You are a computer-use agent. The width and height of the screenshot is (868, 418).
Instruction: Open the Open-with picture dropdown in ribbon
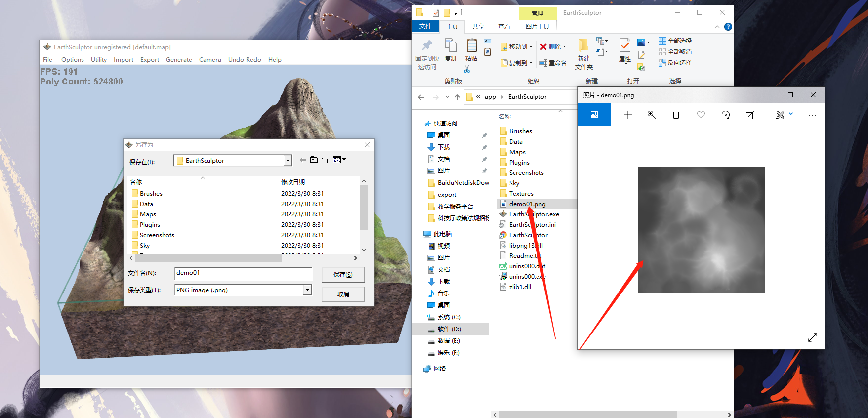click(x=643, y=42)
